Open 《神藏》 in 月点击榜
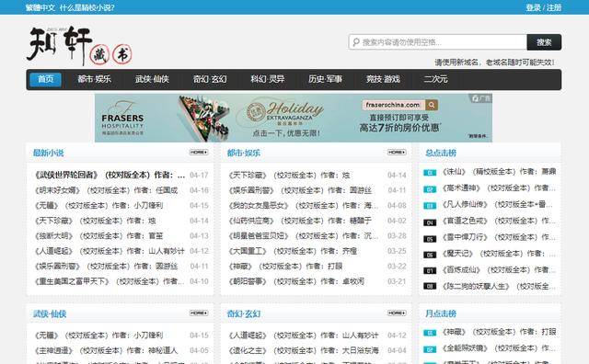The width and height of the screenshot is (589, 364). click(x=499, y=332)
